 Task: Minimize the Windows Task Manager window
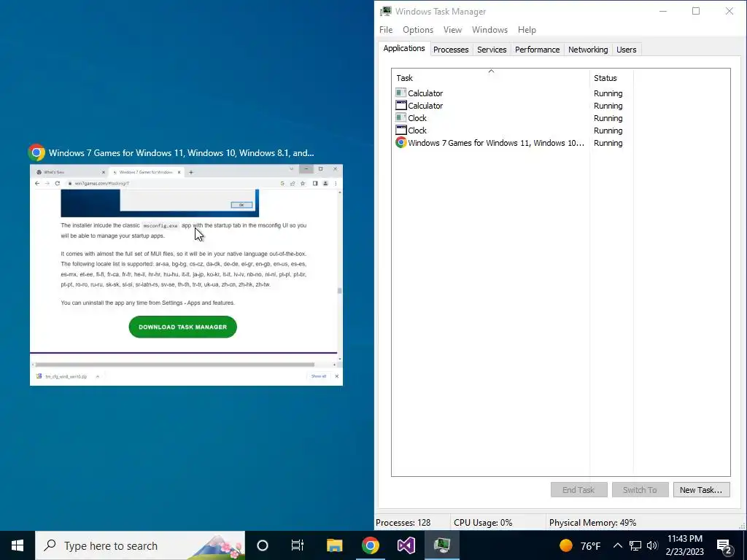(662, 11)
